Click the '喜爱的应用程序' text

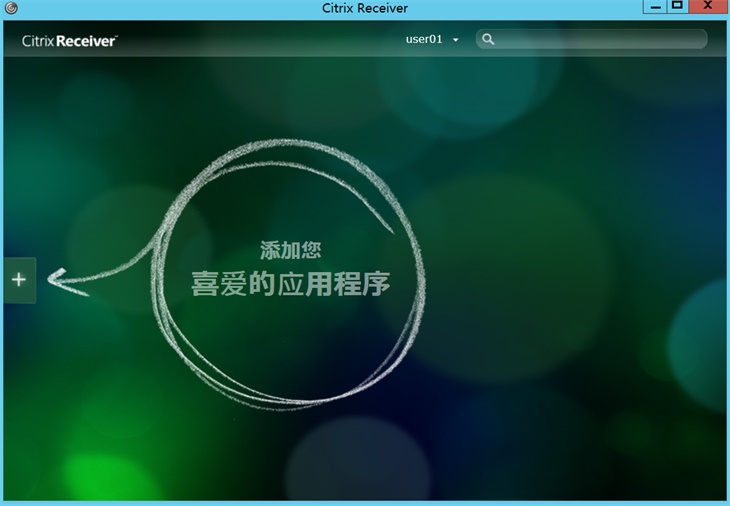click(291, 283)
